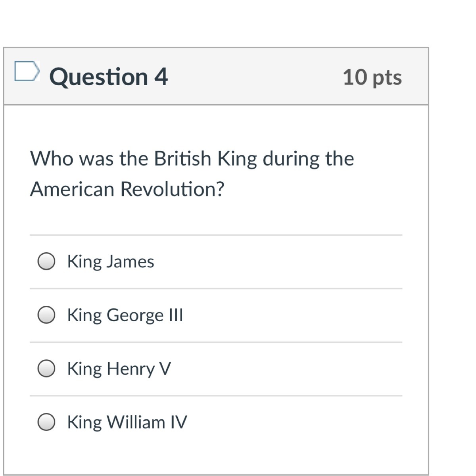Click the "King James" answer label
476x476 pixels.
(111, 261)
